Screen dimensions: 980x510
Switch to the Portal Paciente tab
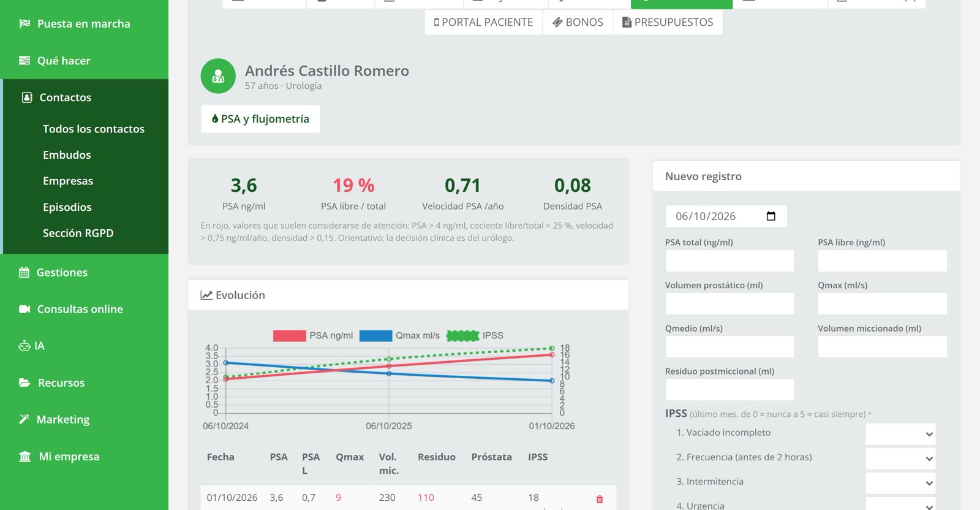pyautogui.click(x=483, y=22)
